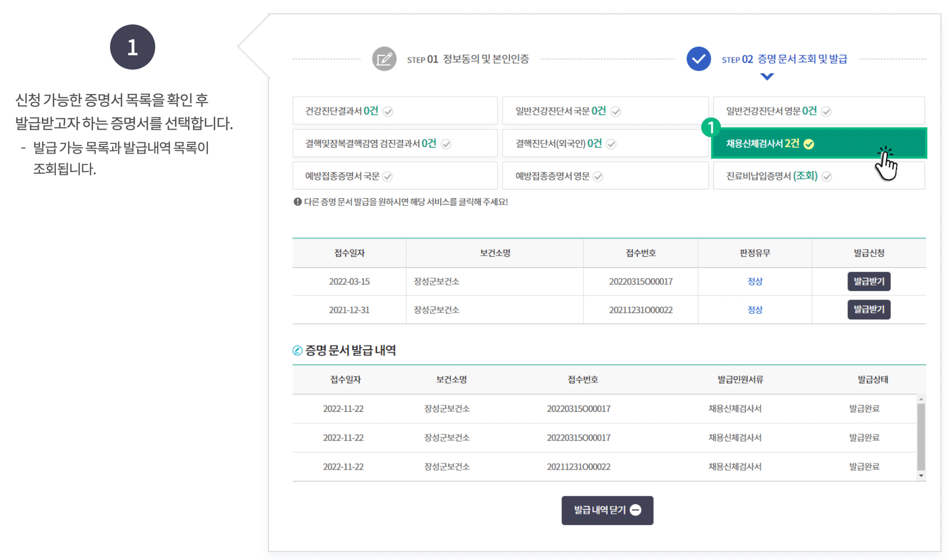Click the check on 결핵및잠복결핵감염 검진결과서 item
The height and width of the screenshot is (560, 950).
pyautogui.click(x=447, y=143)
